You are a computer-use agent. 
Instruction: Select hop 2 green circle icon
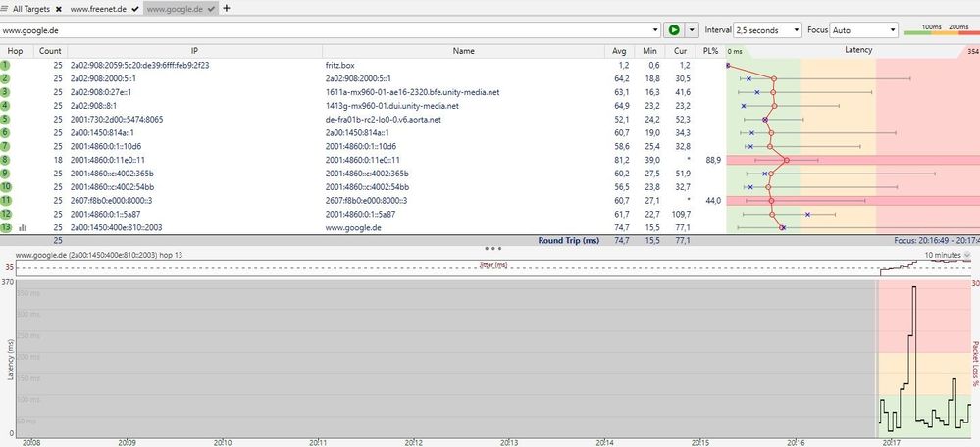point(5,78)
